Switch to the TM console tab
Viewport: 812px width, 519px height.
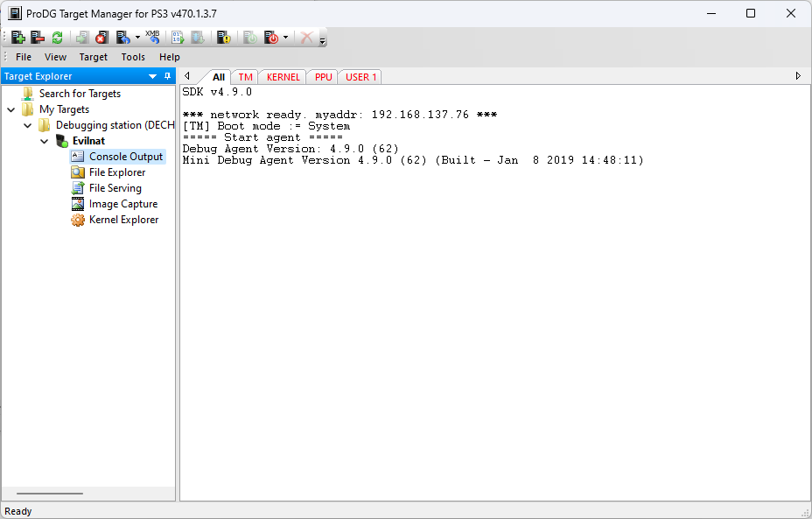click(246, 77)
